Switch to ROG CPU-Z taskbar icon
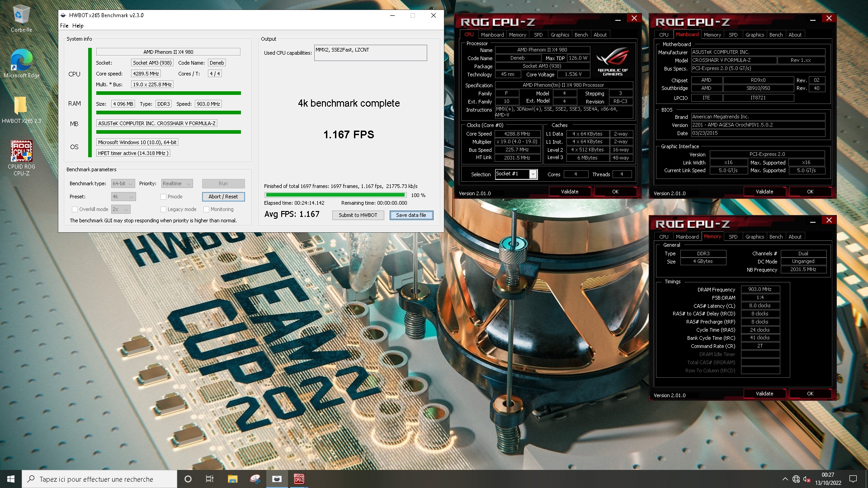This screenshot has width=868, height=488. pos(299,479)
